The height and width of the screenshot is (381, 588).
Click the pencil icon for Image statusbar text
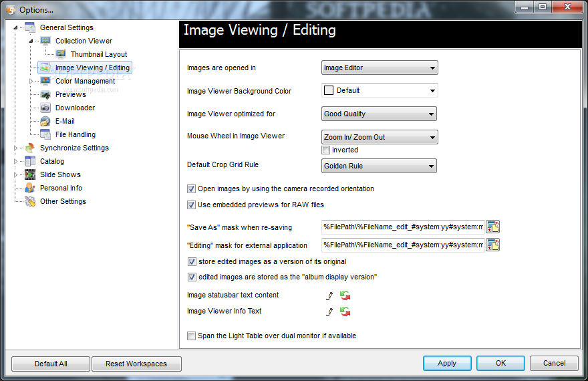tap(329, 295)
